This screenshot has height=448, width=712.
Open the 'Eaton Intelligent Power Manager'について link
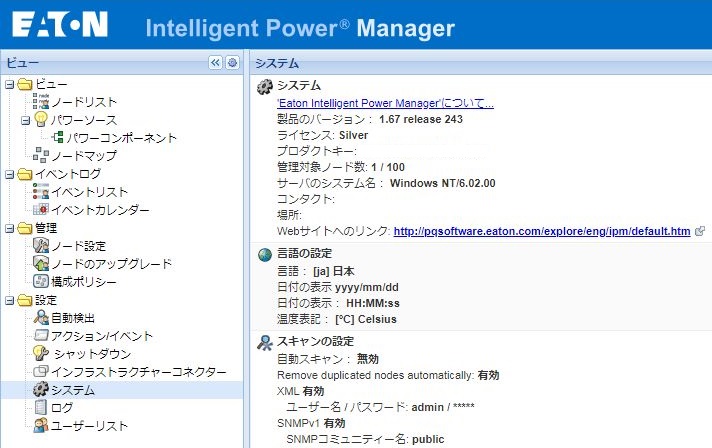coord(385,103)
